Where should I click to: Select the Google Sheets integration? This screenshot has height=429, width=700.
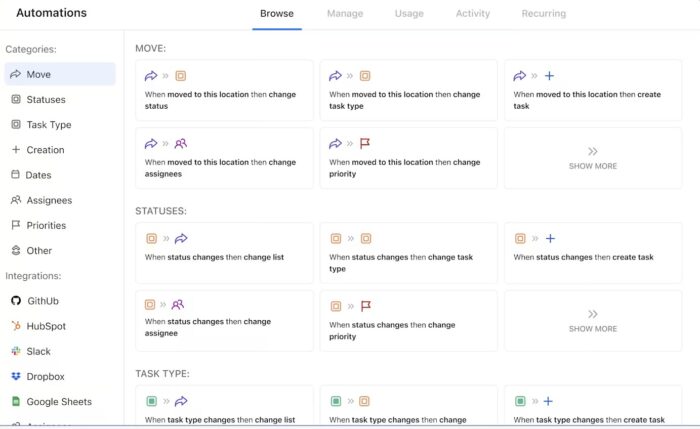59,402
